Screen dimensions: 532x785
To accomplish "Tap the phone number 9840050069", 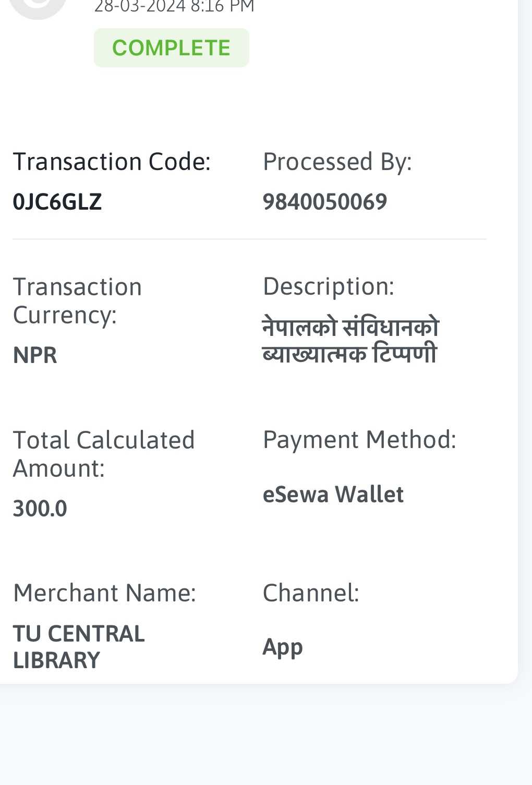I will pos(325,202).
